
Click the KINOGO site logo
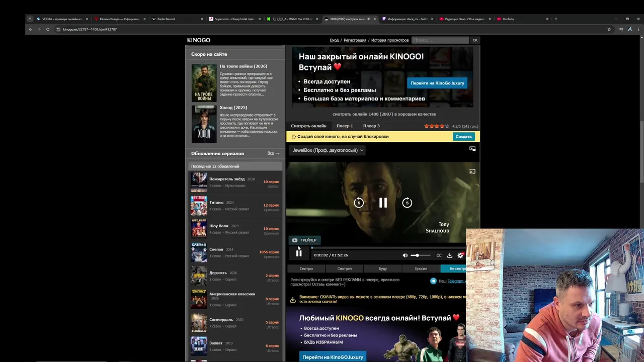(x=199, y=40)
